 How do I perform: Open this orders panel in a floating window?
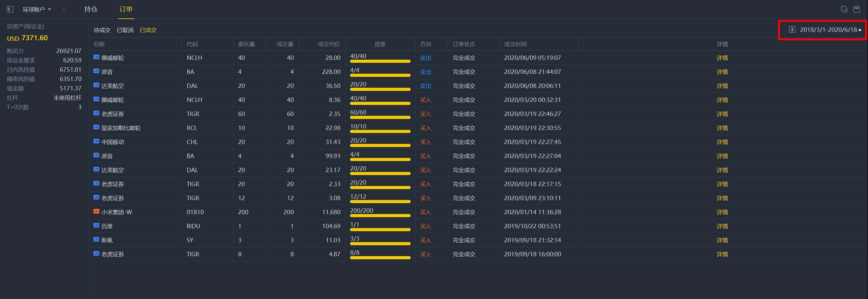844,9
